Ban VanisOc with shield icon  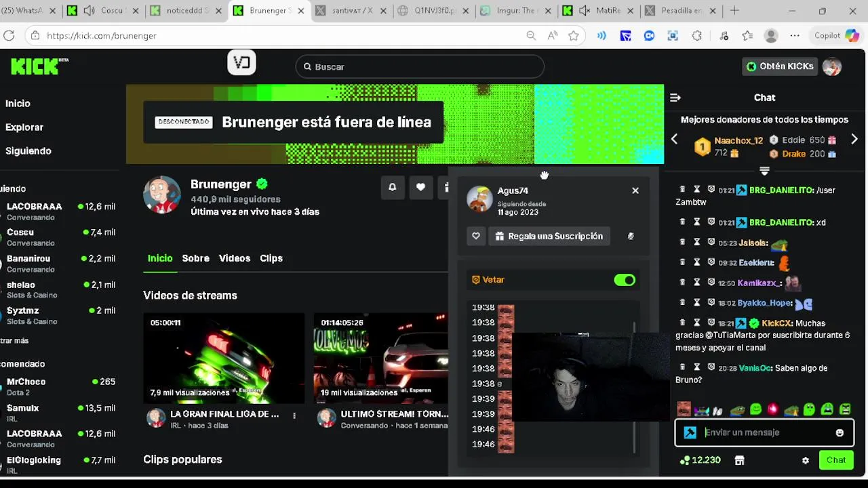click(x=711, y=367)
